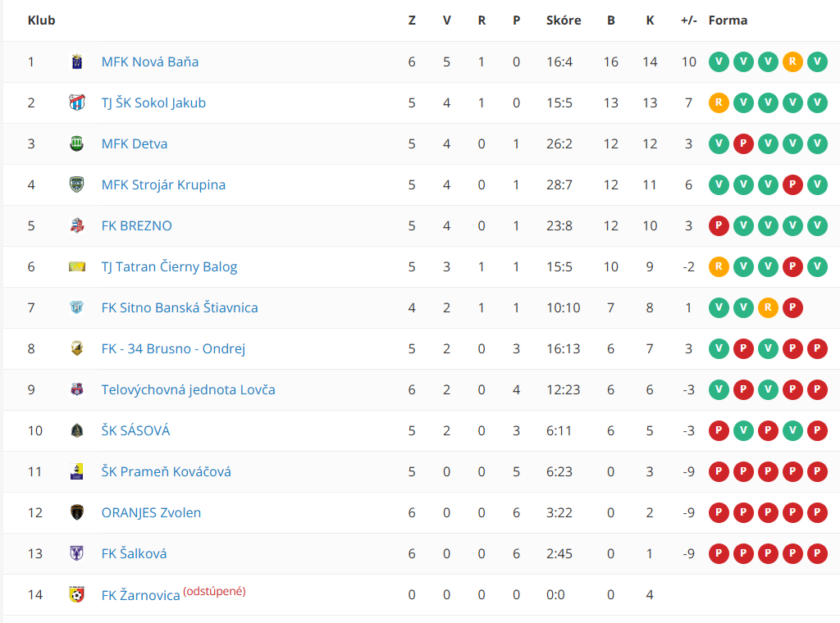Click the Klub column header

[41, 20]
